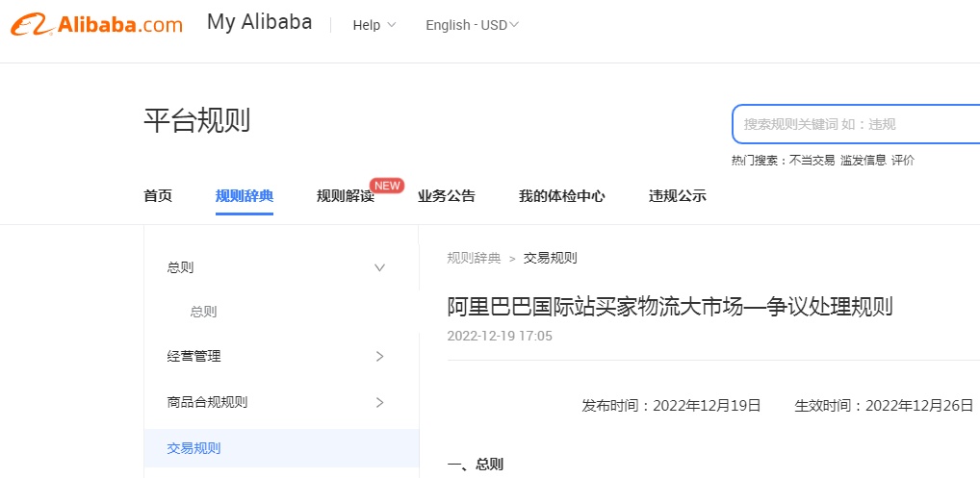Viewport: 980px width, 478px height.
Task: Collapse the 总则 sidebar section
Action: point(379,267)
